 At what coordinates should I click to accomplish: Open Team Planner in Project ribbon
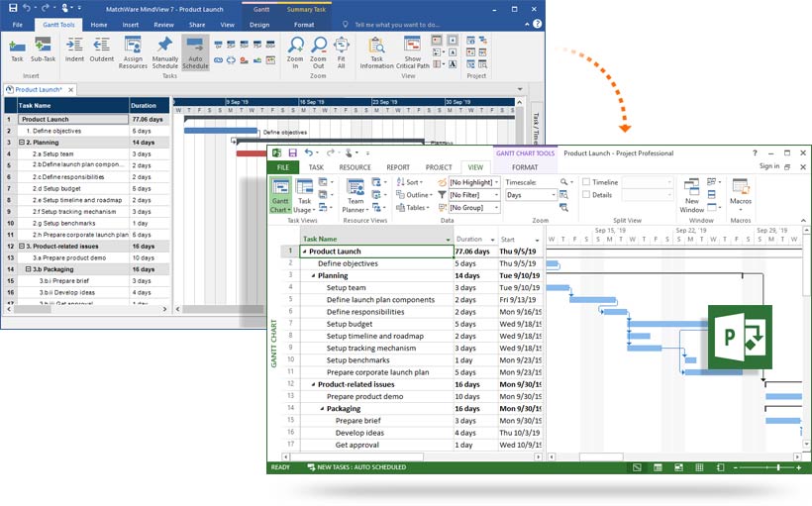click(355, 195)
